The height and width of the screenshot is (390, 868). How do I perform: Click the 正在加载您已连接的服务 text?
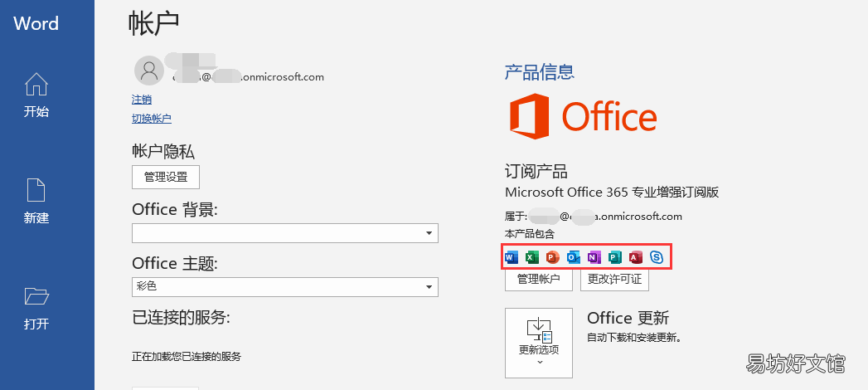click(187, 357)
